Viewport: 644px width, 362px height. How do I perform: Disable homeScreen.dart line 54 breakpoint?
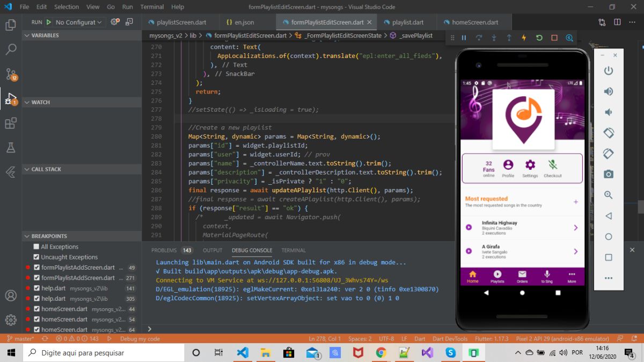[x=36, y=319]
